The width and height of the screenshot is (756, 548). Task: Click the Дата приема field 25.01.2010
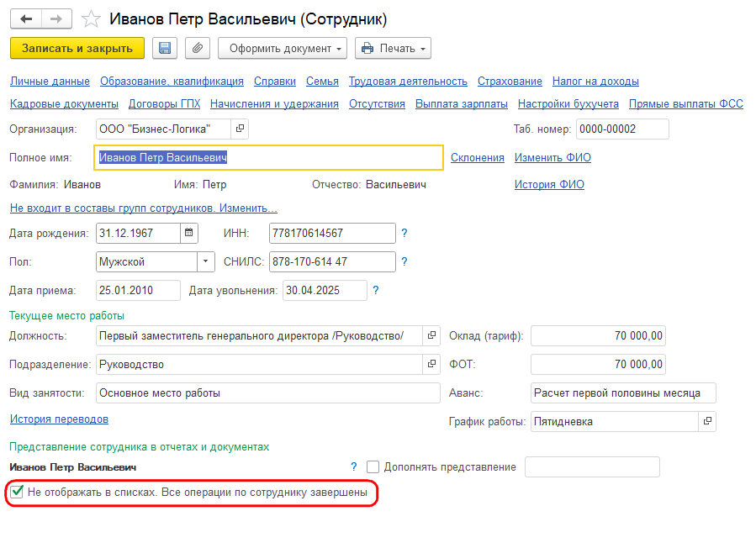pyautogui.click(x=139, y=290)
